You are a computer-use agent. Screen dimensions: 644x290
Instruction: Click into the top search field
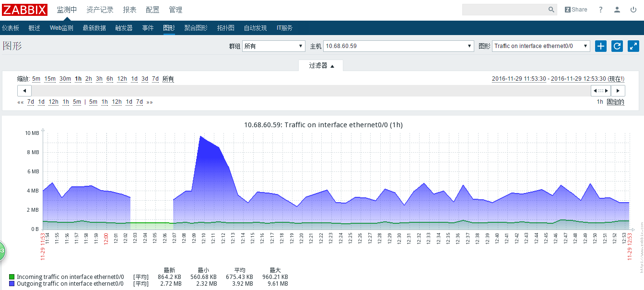click(503, 10)
